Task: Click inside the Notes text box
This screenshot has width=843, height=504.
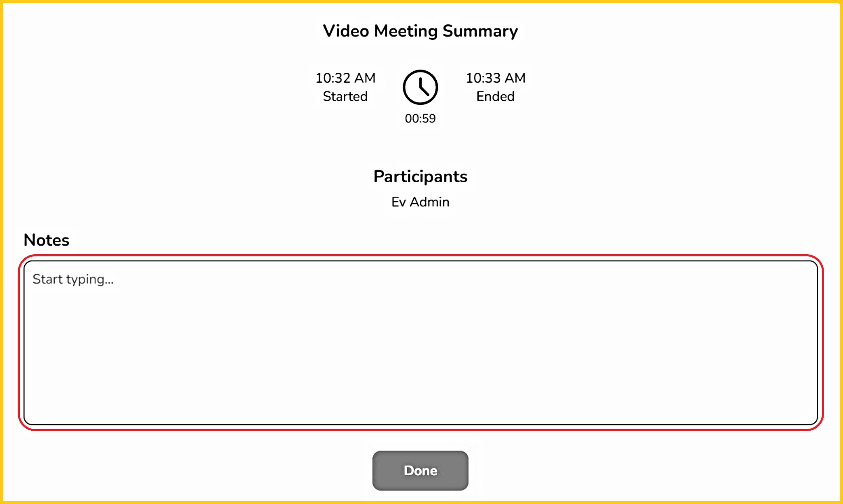Action: (420, 350)
